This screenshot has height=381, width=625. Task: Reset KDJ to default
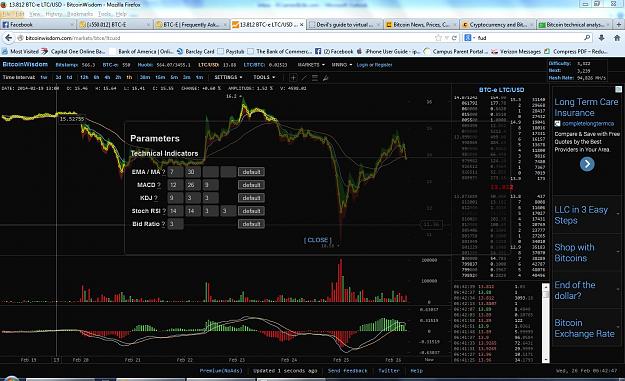pos(251,198)
